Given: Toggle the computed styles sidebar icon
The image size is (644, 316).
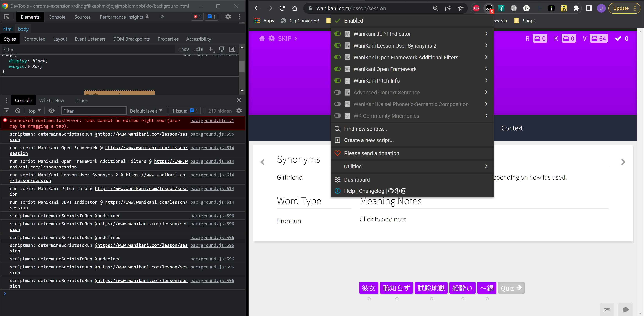Looking at the screenshot, I should (x=232, y=49).
